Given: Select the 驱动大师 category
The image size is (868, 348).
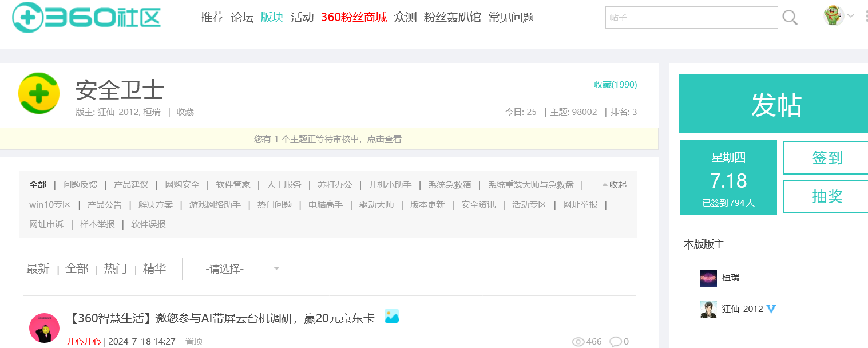Looking at the screenshot, I should 376,204.
